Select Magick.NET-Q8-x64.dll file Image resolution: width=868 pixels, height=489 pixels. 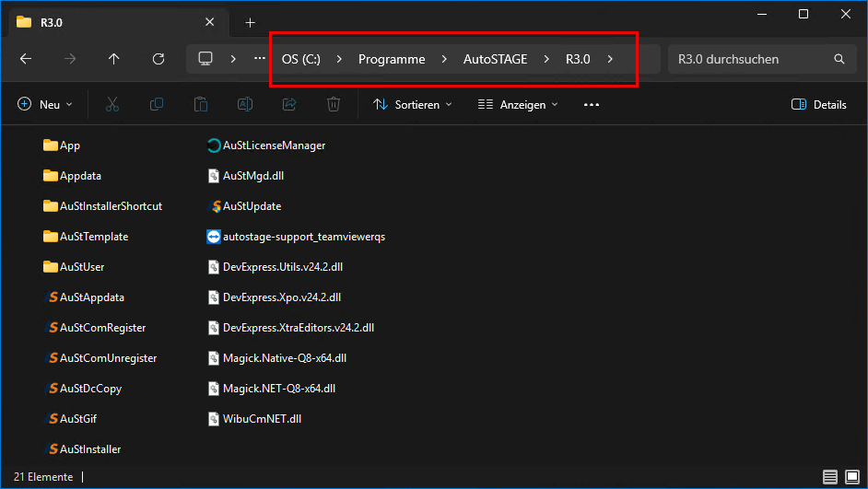(271, 389)
